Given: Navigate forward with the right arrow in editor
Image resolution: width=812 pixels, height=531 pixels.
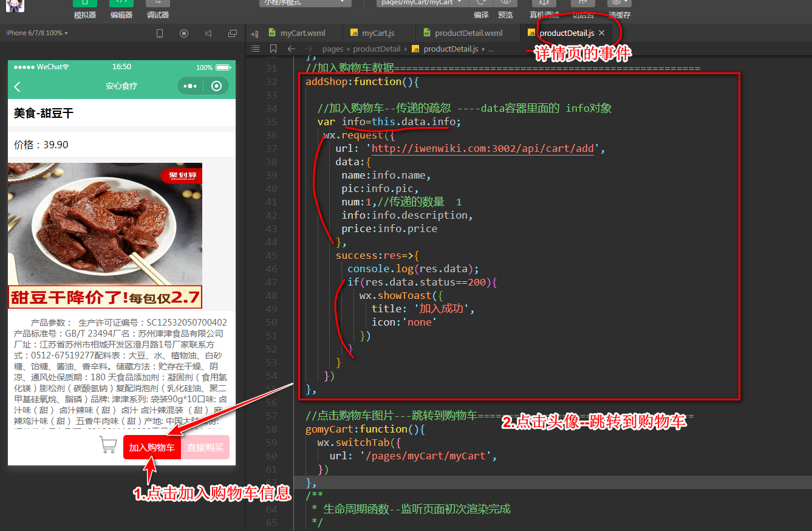Looking at the screenshot, I should (x=309, y=49).
